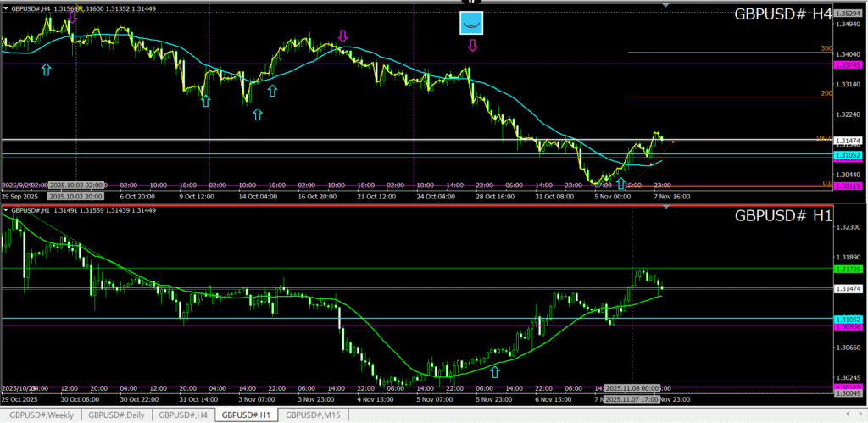868x423 pixels.
Task: Select the GBPUSD#,H4 tab at the bottom
Action: coord(185,415)
